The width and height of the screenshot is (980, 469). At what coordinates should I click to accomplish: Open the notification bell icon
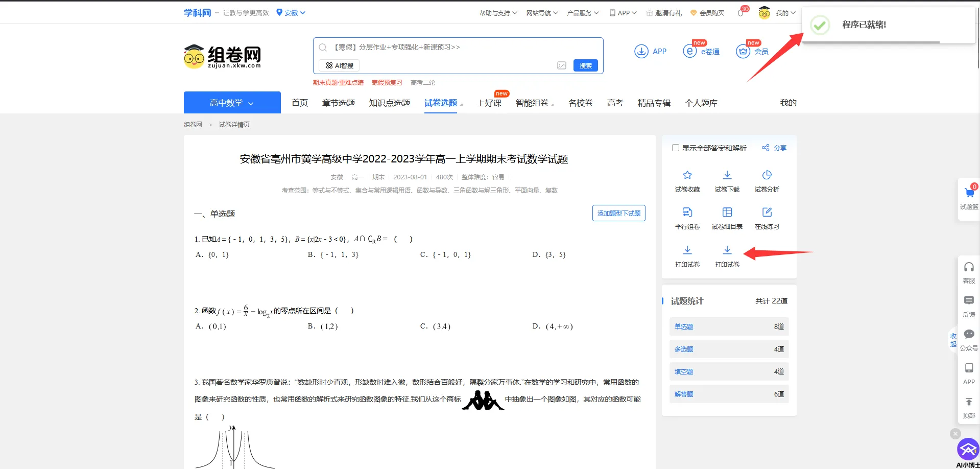click(739, 12)
